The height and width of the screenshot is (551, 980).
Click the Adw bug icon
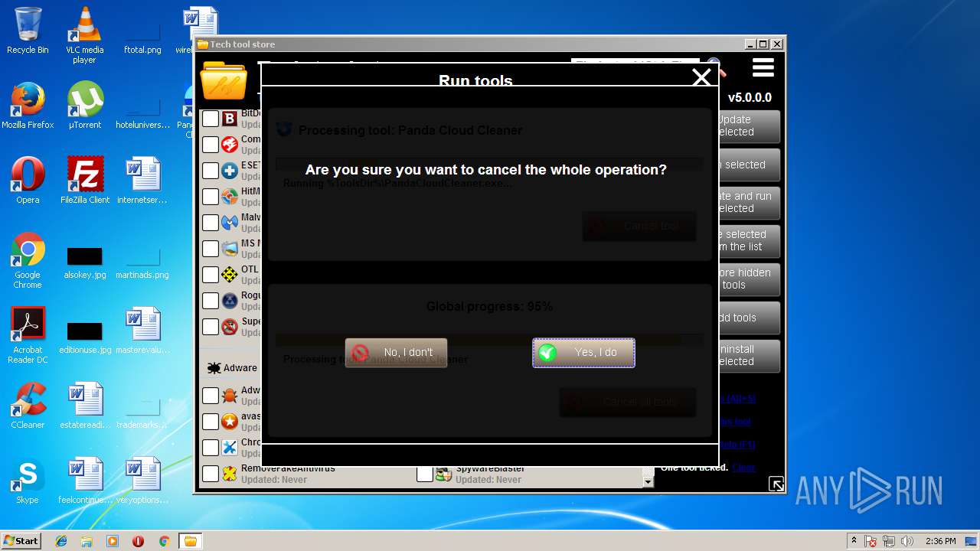tap(230, 396)
